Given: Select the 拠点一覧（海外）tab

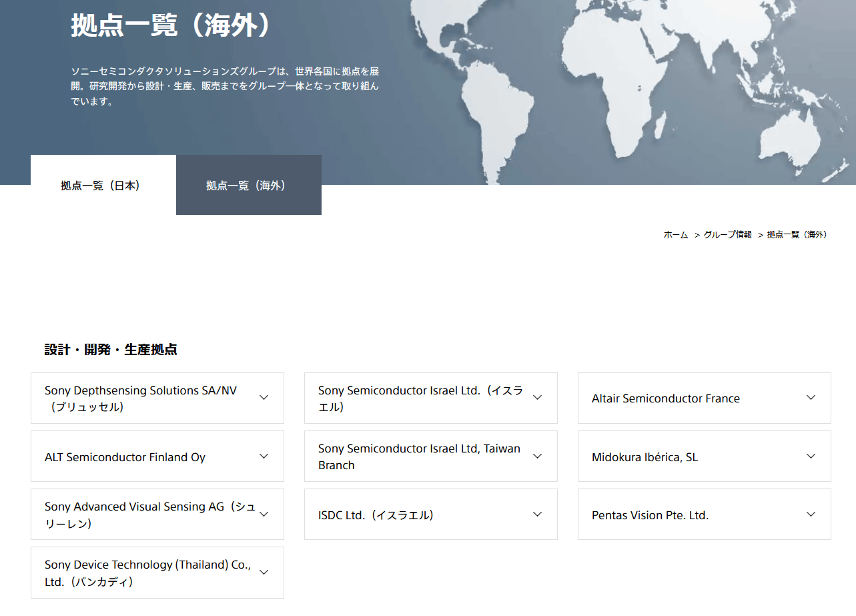Looking at the screenshot, I should [x=248, y=186].
